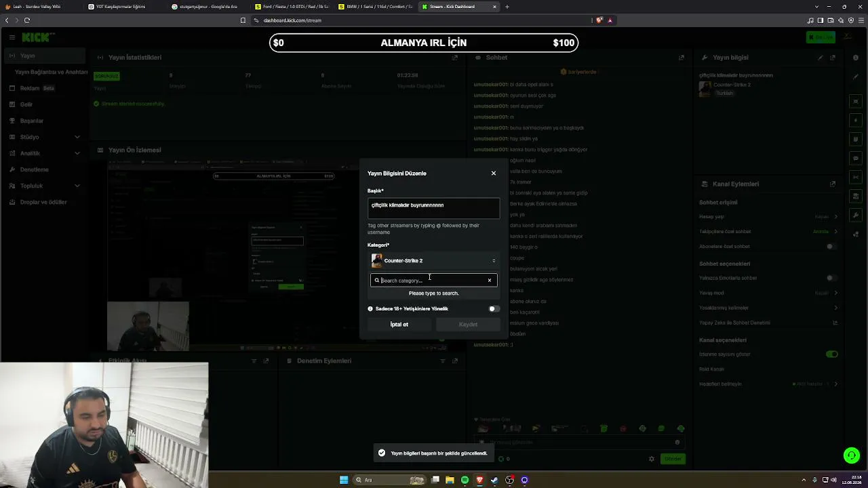This screenshot has width=868, height=488.
Task: Open emoji picker in chat input
Action: [677, 443]
